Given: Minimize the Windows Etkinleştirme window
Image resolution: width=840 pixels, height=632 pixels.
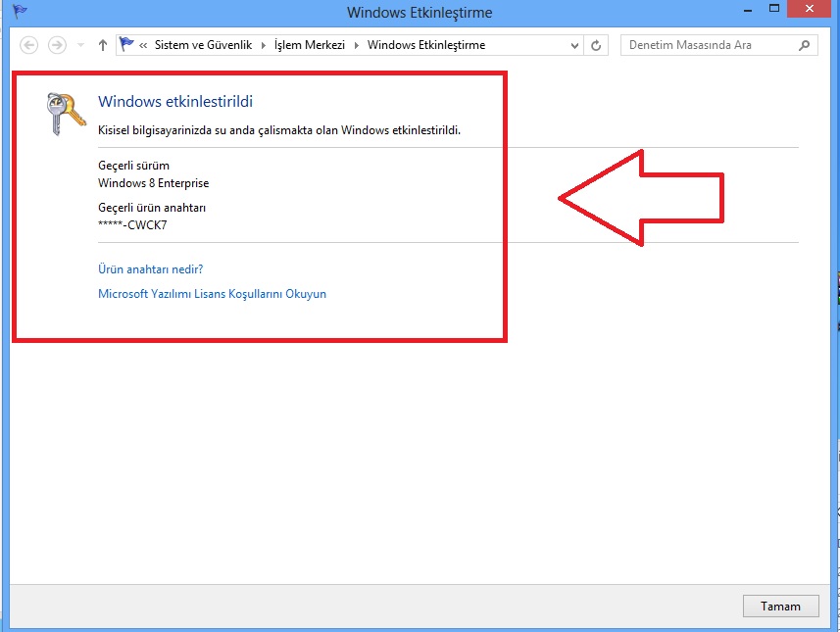Looking at the screenshot, I should (748, 9).
